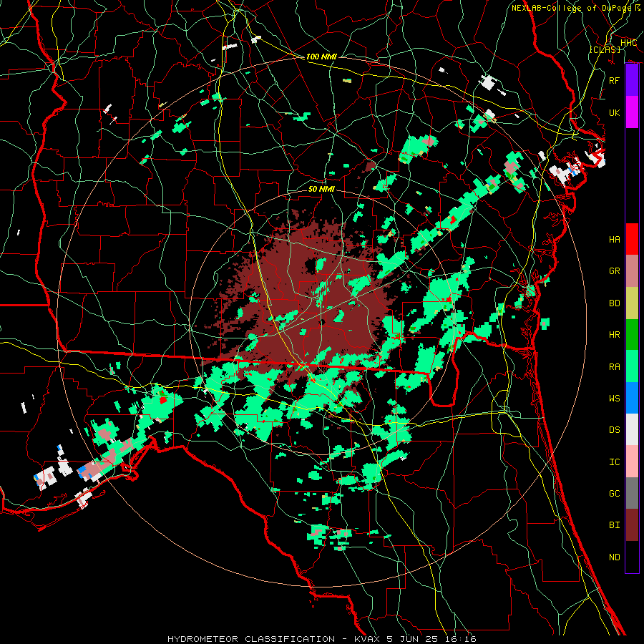Click the '16:16' timestamp

pos(461,639)
